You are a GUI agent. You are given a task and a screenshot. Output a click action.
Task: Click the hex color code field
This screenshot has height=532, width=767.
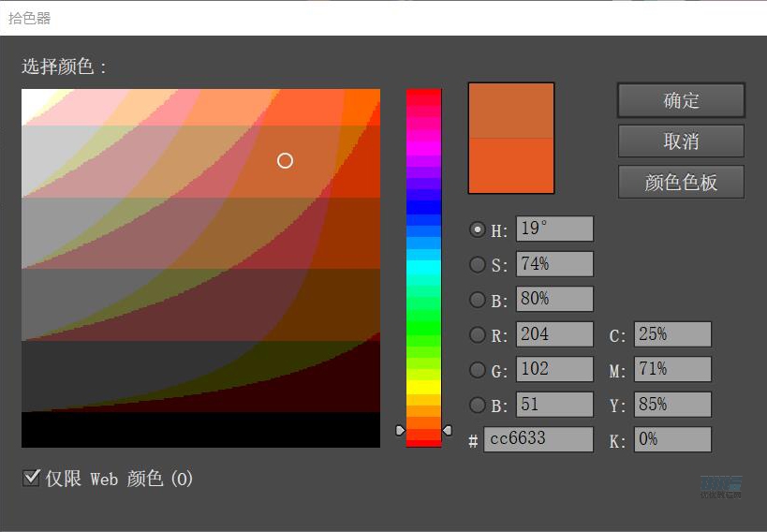538,439
